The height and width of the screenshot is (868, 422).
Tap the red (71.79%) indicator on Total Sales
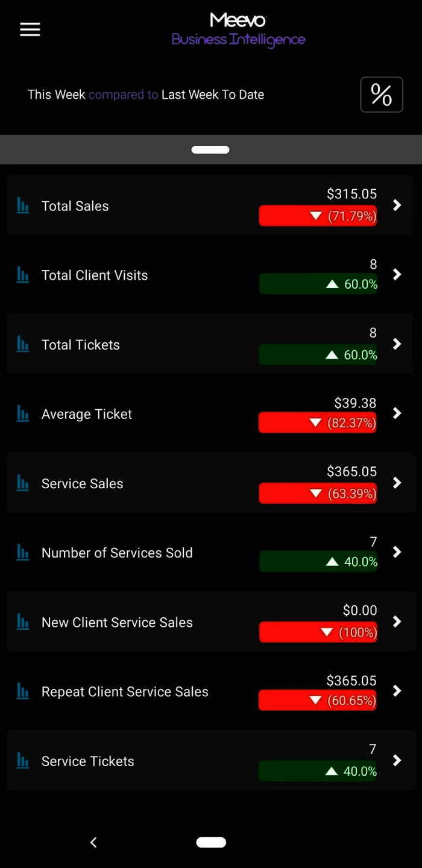tap(318, 215)
